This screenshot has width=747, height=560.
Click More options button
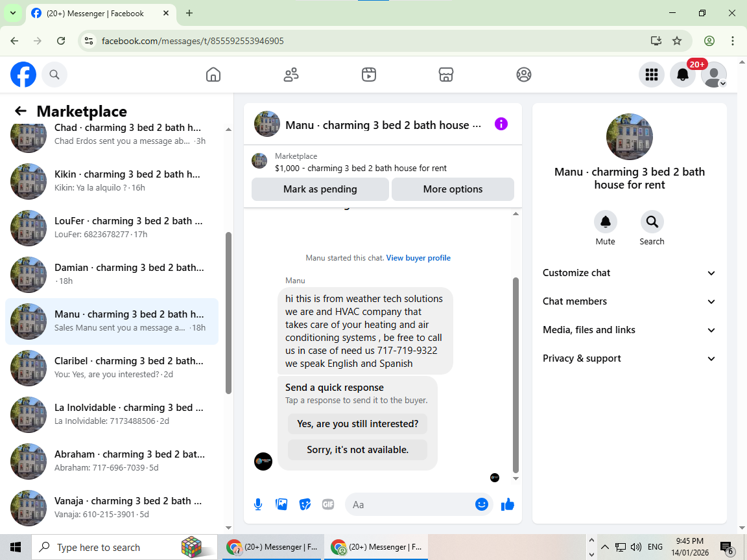point(453,189)
